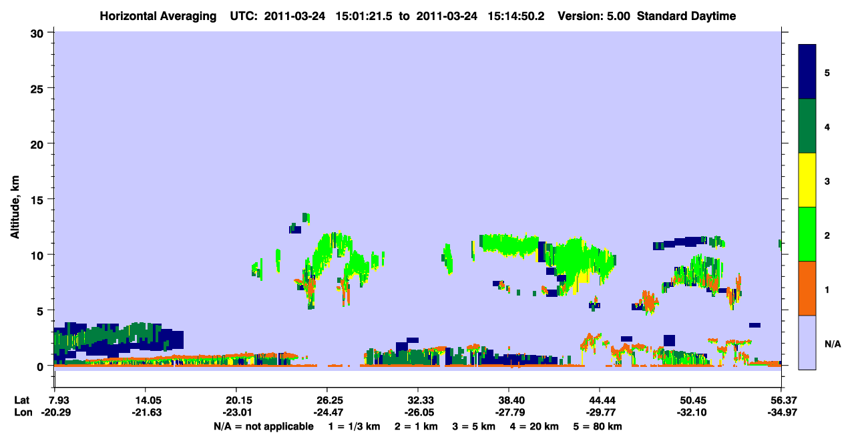Click 'Standard Daytime' in the title
Screen dimensions: 868x445
[686, 16]
